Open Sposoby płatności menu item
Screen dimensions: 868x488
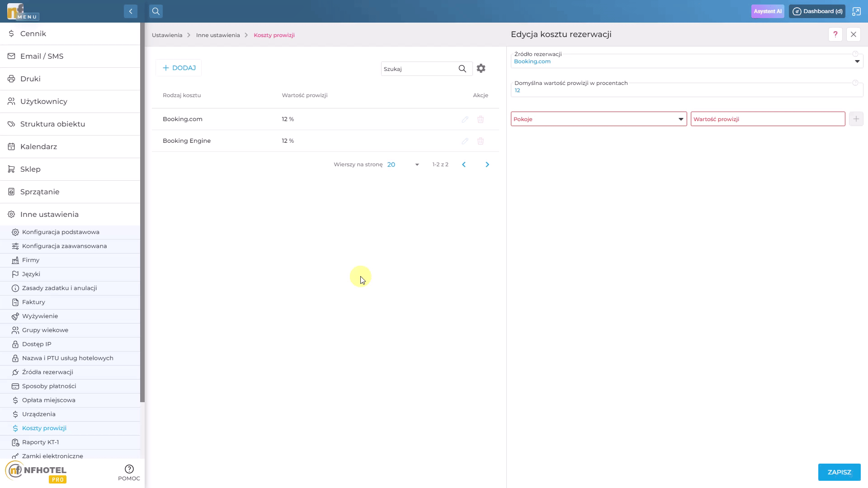pos(49,386)
